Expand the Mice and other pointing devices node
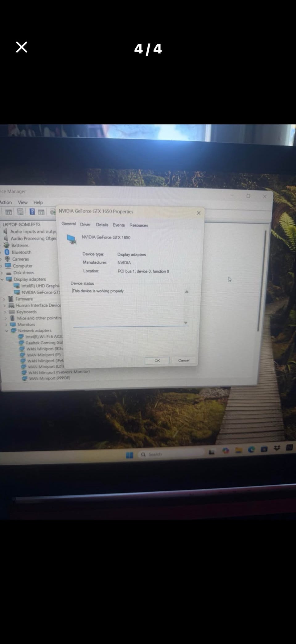Viewport: 296px width, 644px height. click(x=6, y=318)
